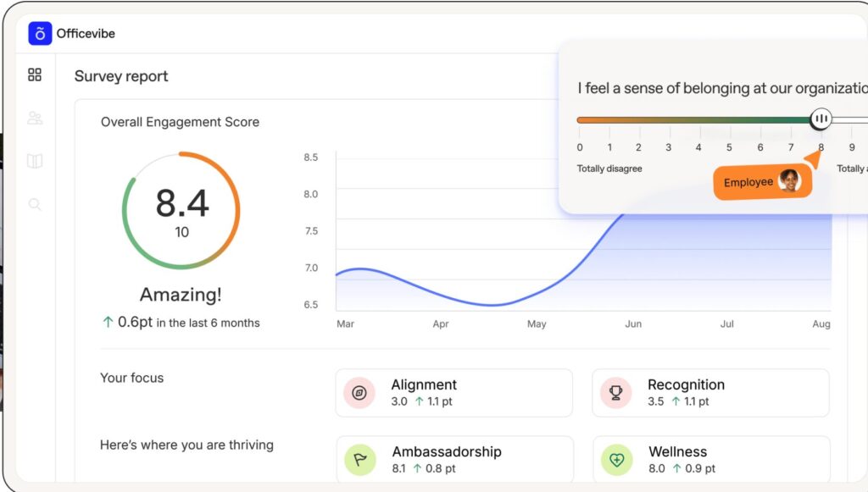Click the belonging slider handle
Viewport: 868px width, 492px height.
click(x=821, y=119)
